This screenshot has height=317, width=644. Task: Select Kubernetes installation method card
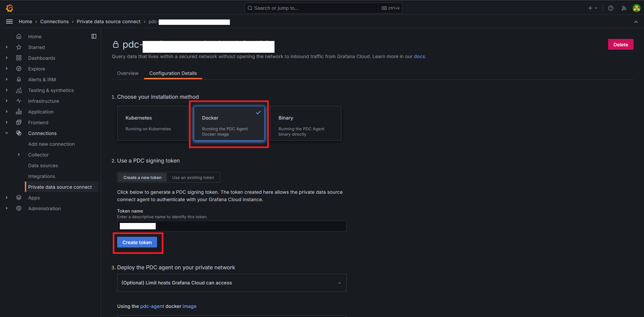click(x=153, y=123)
